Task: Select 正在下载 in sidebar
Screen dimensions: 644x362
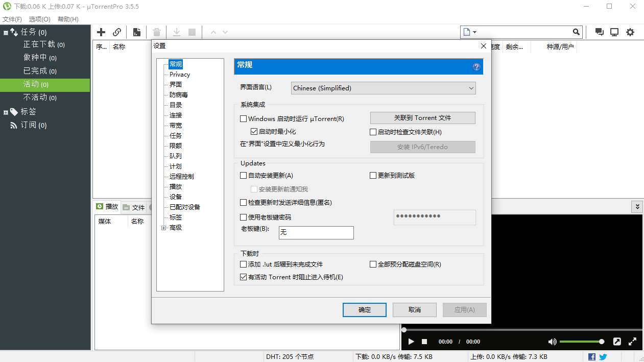Action: tap(44, 45)
